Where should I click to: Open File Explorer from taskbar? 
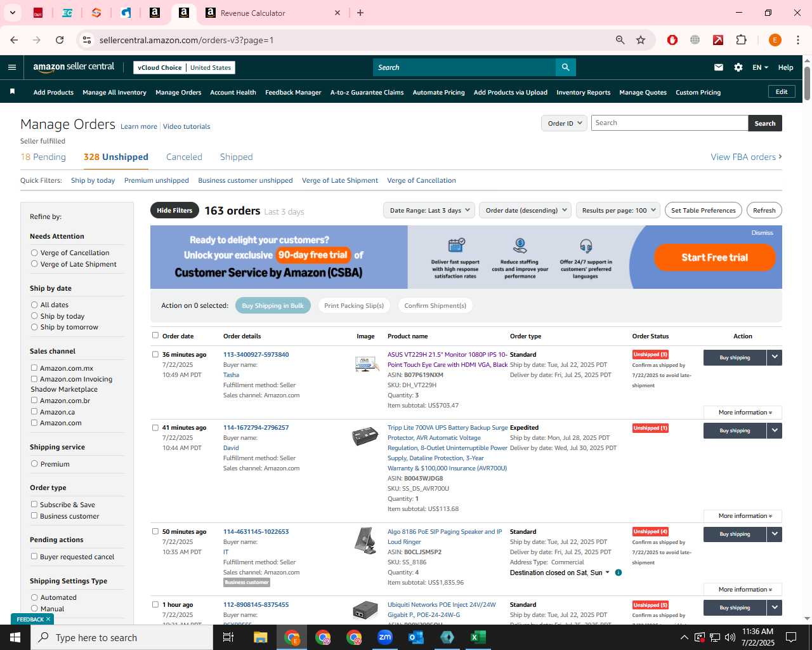pos(261,637)
